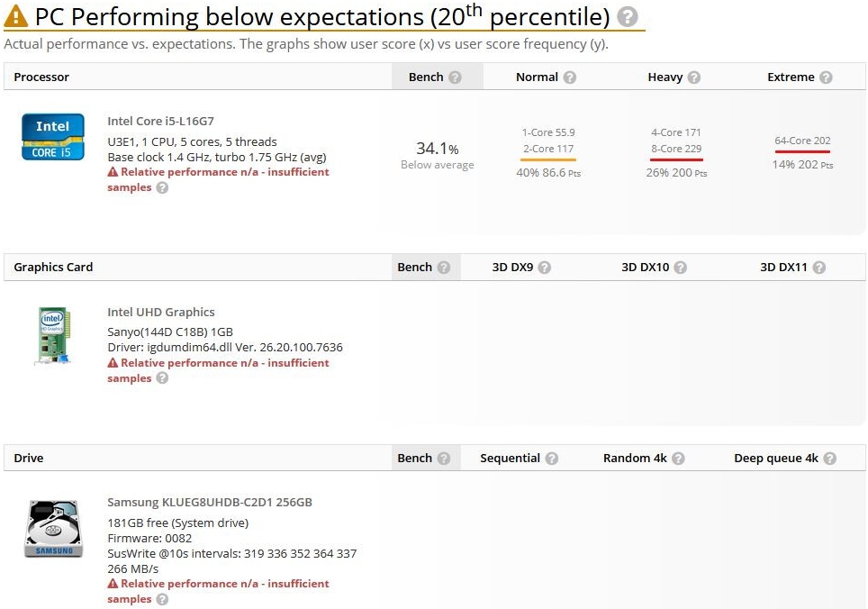Click help icon next to 3D DX10
The image size is (868, 609).
click(681, 268)
